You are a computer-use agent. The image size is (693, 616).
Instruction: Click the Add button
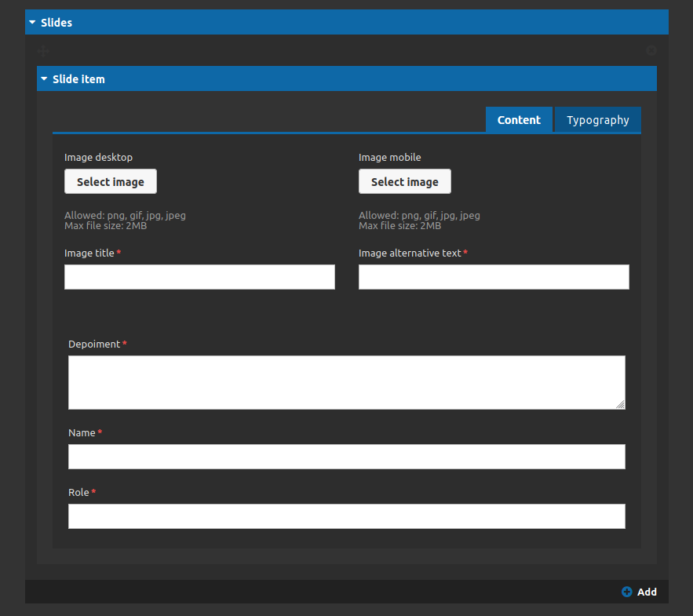click(639, 592)
